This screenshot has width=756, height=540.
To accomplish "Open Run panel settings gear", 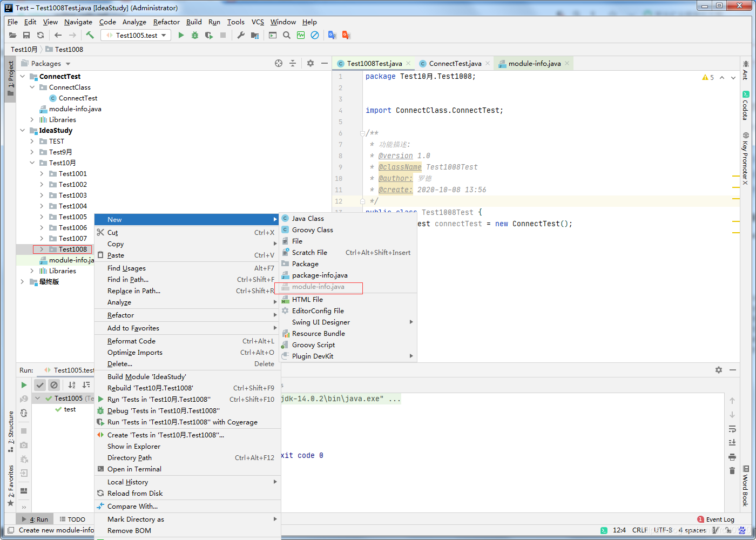I will coord(719,370).
